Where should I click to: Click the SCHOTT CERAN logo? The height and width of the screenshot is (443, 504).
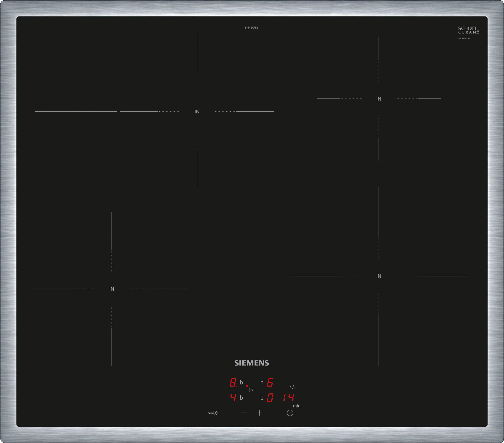coord(468,30)
